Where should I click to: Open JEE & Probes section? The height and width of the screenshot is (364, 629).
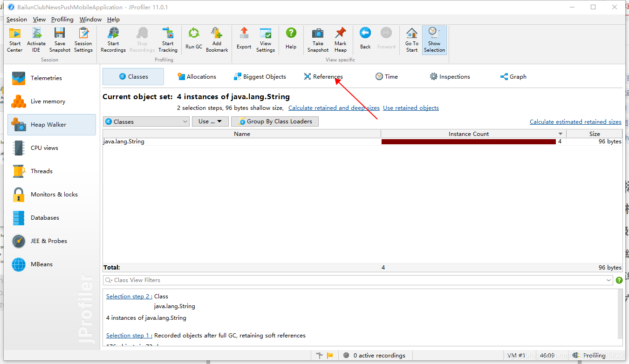(x=52, y=241)
